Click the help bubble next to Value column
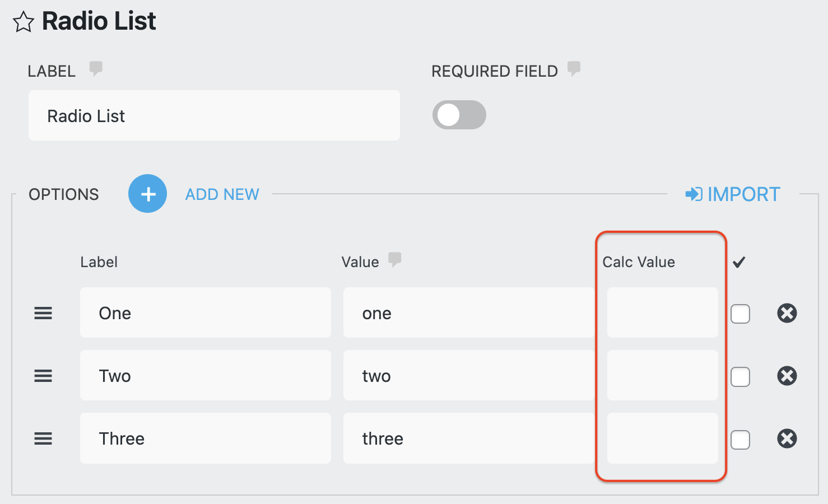This screenshot has height=504, width=828. [x=395, y=259]
